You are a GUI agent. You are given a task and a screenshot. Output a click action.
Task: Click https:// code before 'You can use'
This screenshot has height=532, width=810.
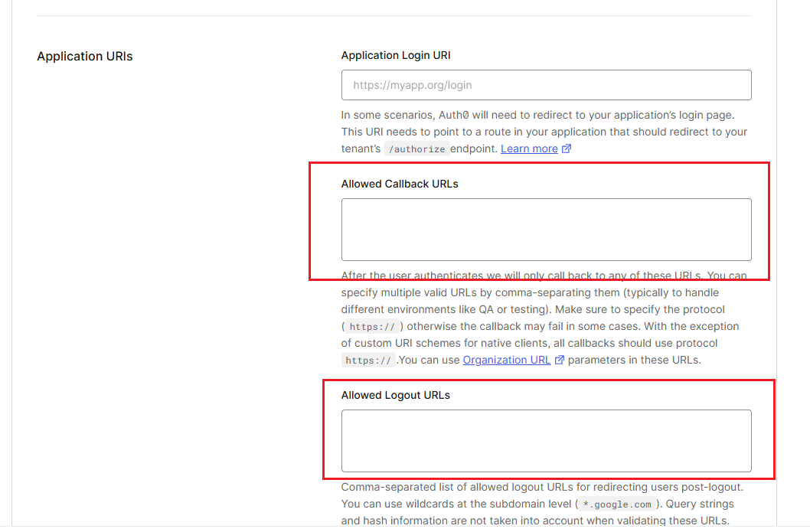click(x=367, y=361)
